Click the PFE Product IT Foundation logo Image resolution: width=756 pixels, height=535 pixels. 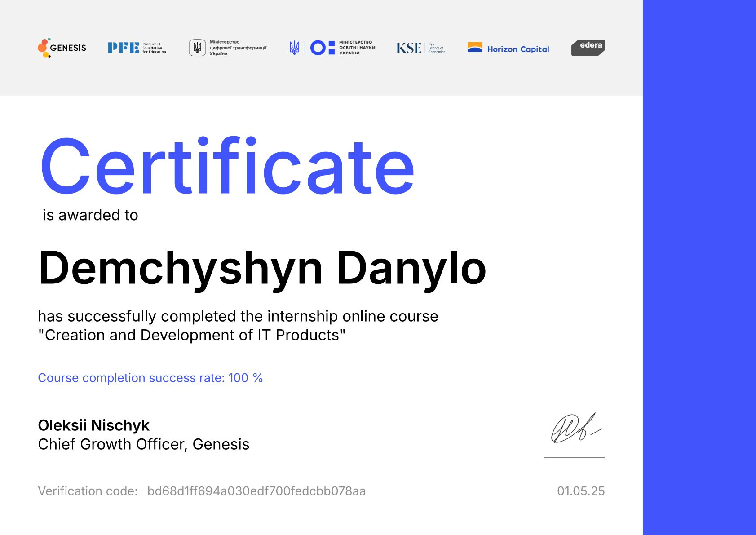[137, 48]
